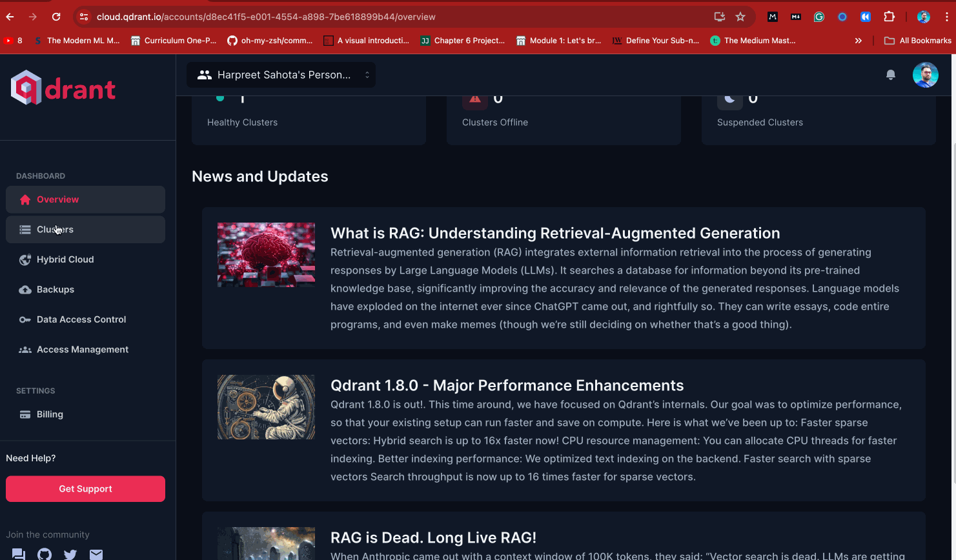The image size is (956, 560).
Task: Click the Markdown M+ extension icon
Action: pos(796,17)
